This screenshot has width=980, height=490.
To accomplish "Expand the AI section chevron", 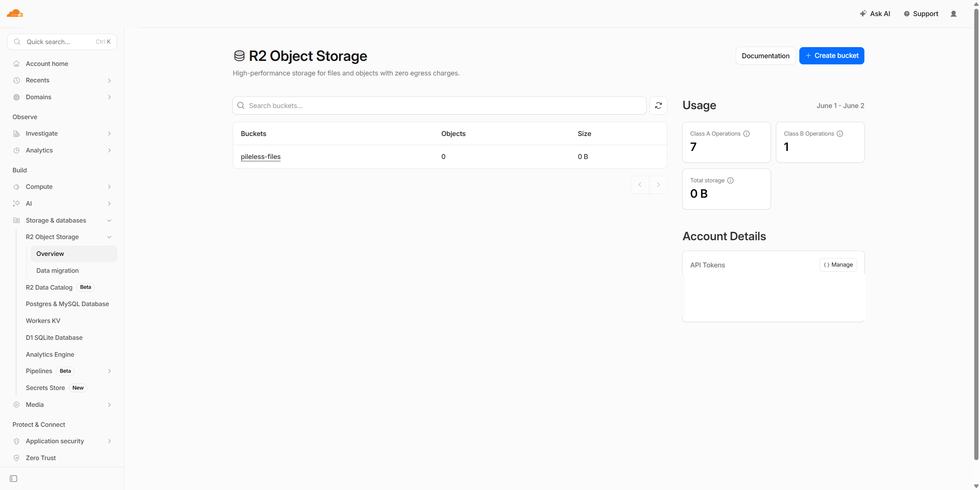I will (109, 204).
